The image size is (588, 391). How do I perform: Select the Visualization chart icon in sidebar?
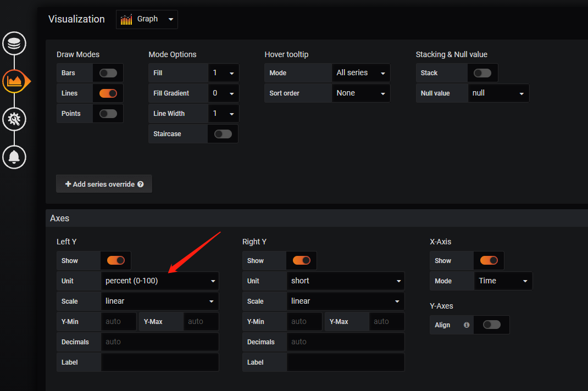[x=14, y=81]
